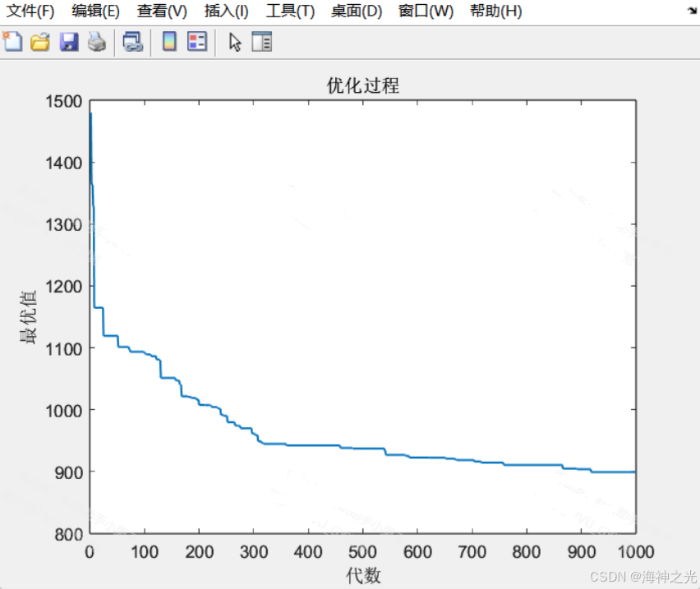Open the 桌面(D) menu
Screen dimensions: 700x589
coord(357,11)
